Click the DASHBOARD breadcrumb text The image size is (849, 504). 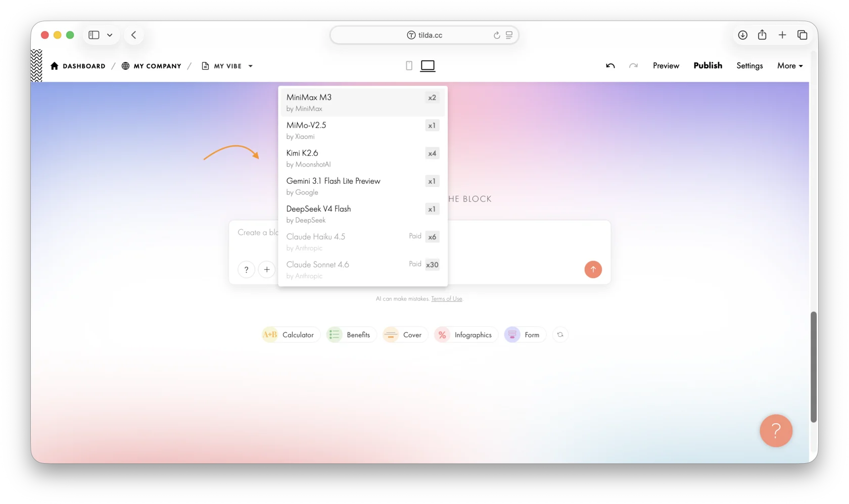click(84, 66)
